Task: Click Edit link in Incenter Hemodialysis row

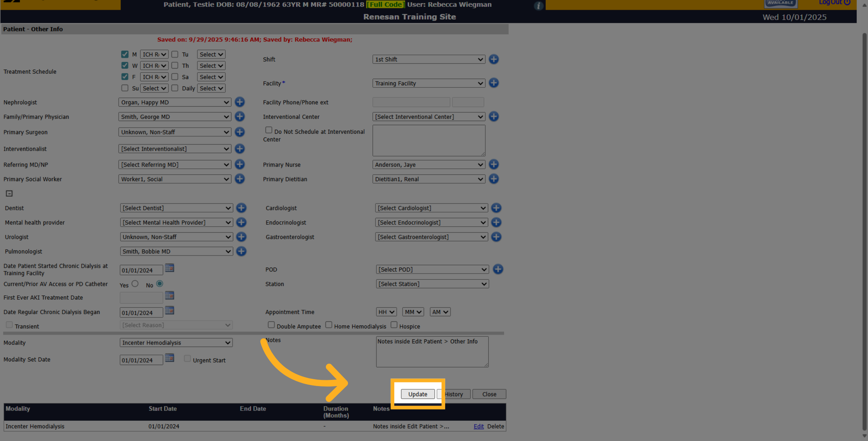Action: click(x=478, y=426)
